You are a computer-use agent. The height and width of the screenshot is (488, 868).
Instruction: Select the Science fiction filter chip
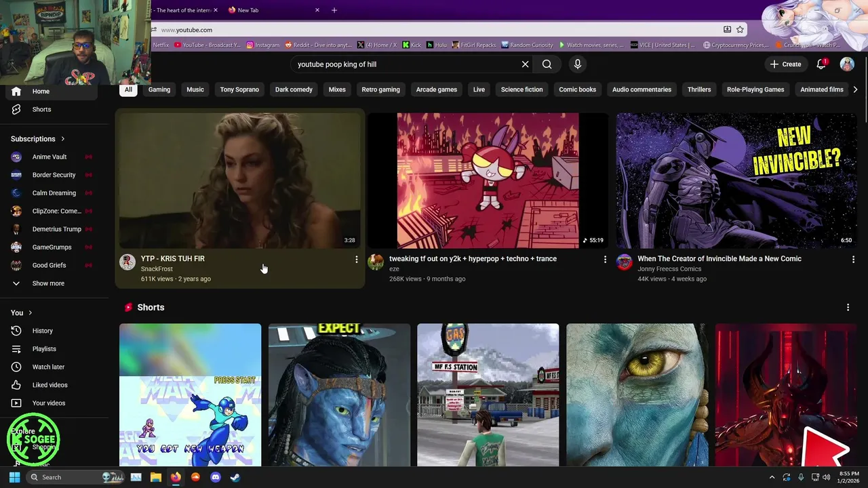tap(521, 89)
